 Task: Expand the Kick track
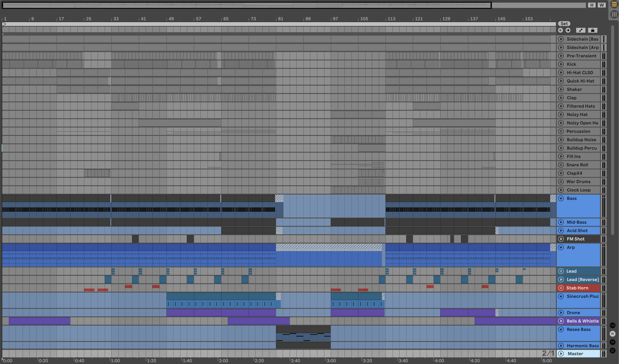click(x=561, y=64)
